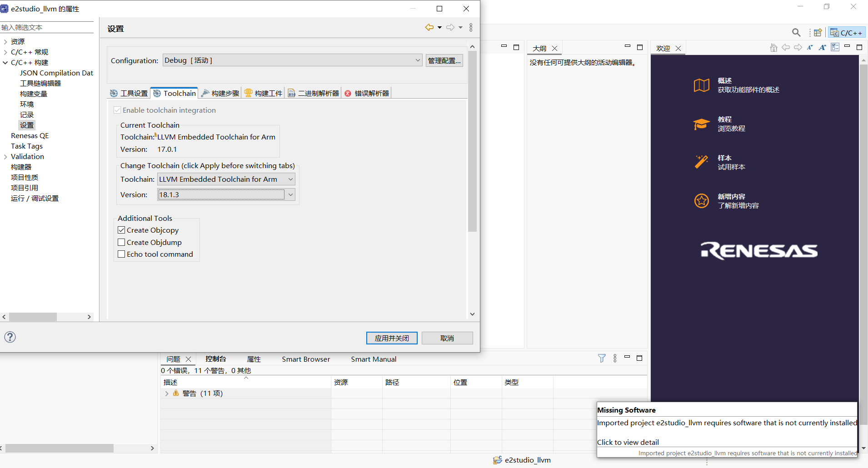This screenshot has width=868, height=468.
Task: Click the home icon in the Welcome view
Action: click(x=773, y=48)
